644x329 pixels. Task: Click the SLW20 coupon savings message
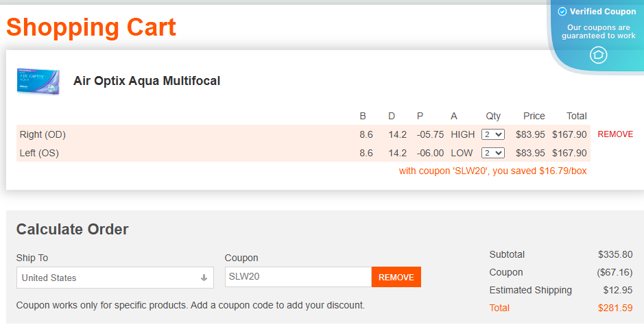coord(492,171)
